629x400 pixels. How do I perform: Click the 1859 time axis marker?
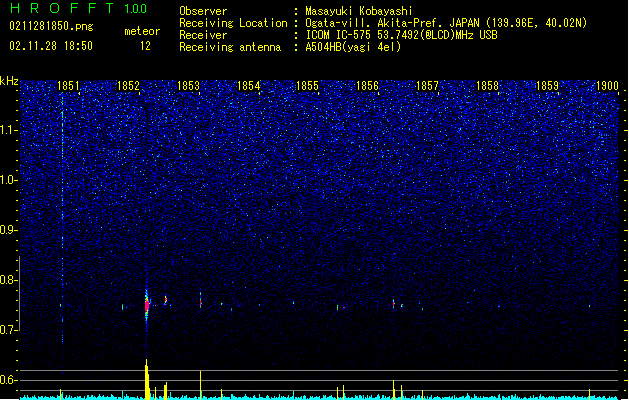click(547, 86)
